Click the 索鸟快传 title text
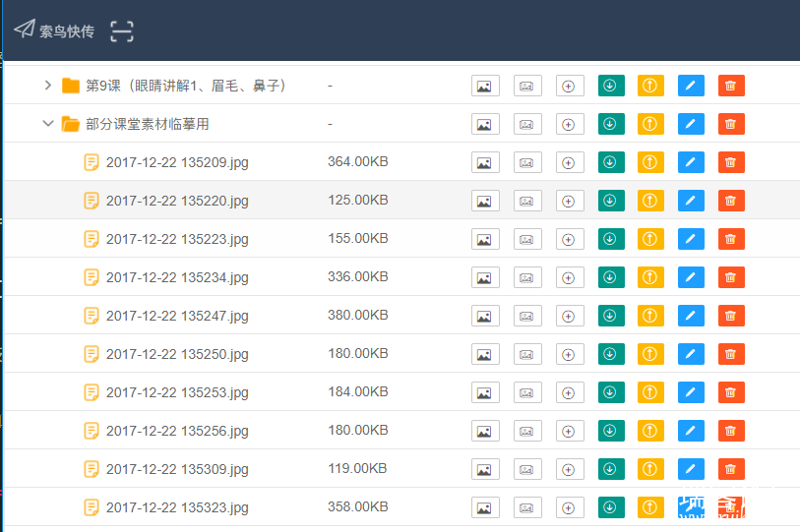Screen dimensions: 800x532 coord(67,31)
